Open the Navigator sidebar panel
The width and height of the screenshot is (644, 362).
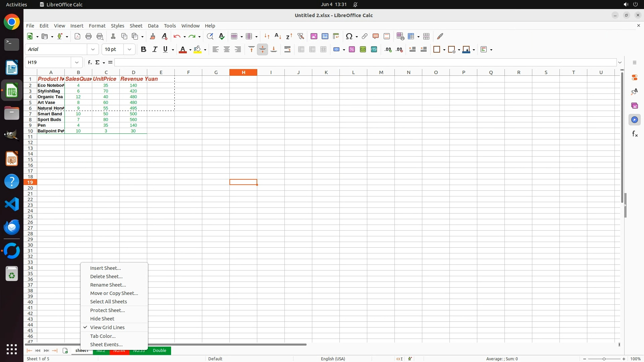click(x=634, y=120)
